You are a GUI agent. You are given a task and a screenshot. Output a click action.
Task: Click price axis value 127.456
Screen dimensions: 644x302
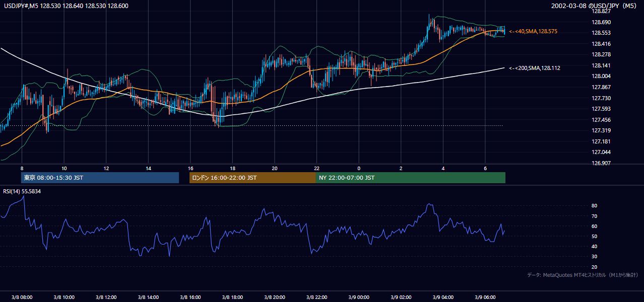(x=601, y=120)
